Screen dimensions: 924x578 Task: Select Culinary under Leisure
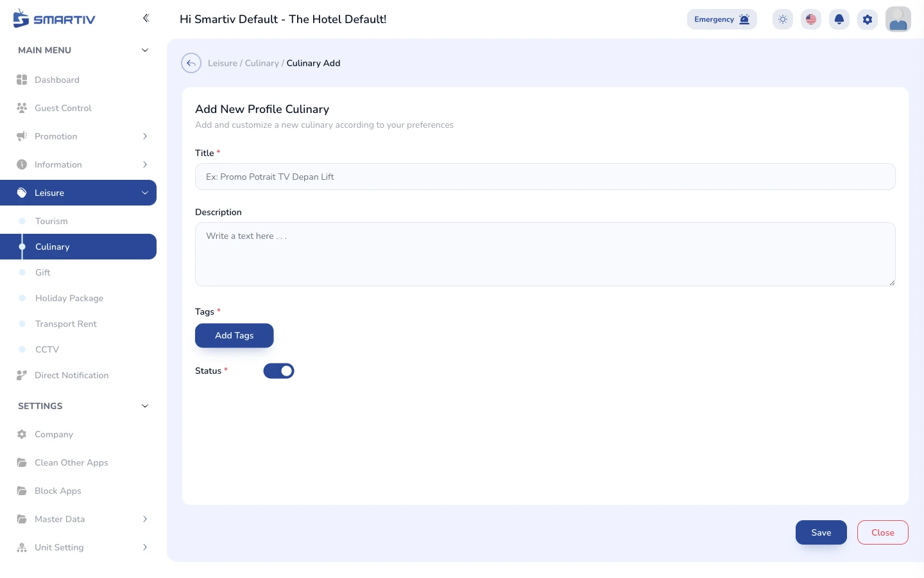coord(78,247)
